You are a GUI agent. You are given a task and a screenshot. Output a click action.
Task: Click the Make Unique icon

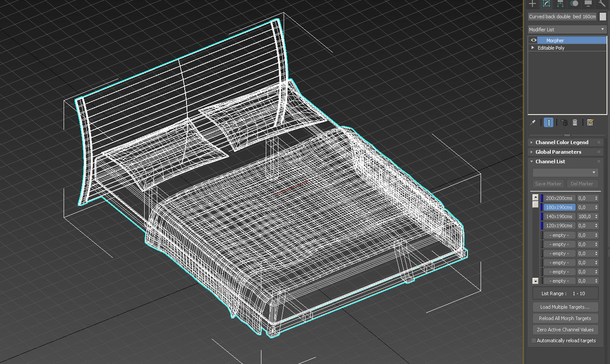[564, 123]
